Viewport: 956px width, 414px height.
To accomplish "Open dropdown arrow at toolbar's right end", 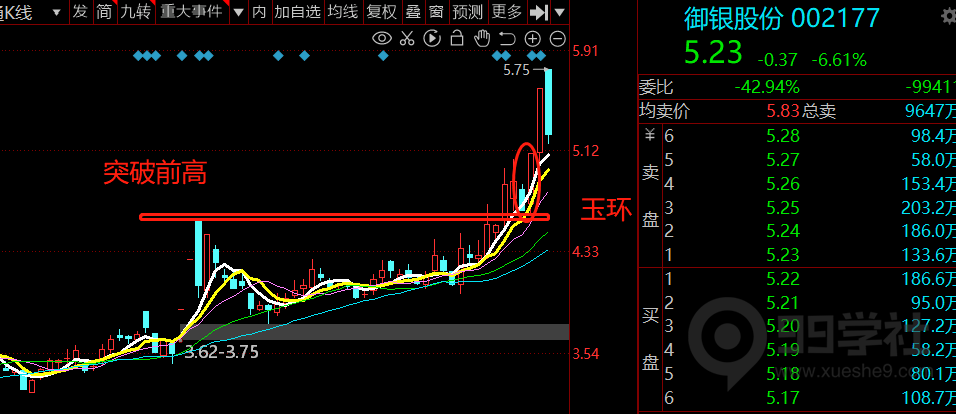I will tap(559, 12).
